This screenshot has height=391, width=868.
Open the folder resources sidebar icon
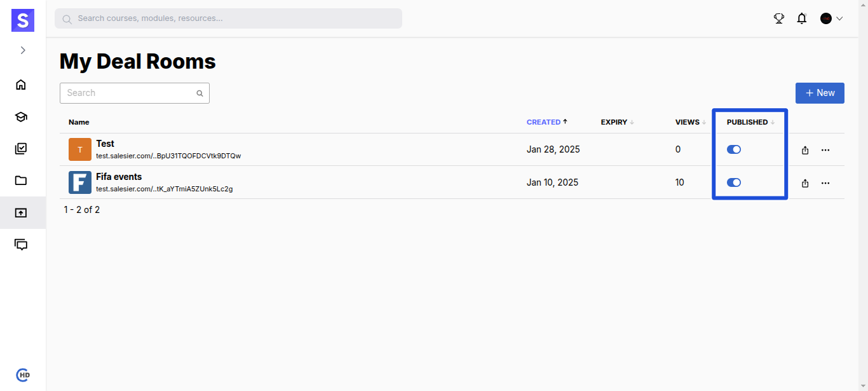click(21, 181)
